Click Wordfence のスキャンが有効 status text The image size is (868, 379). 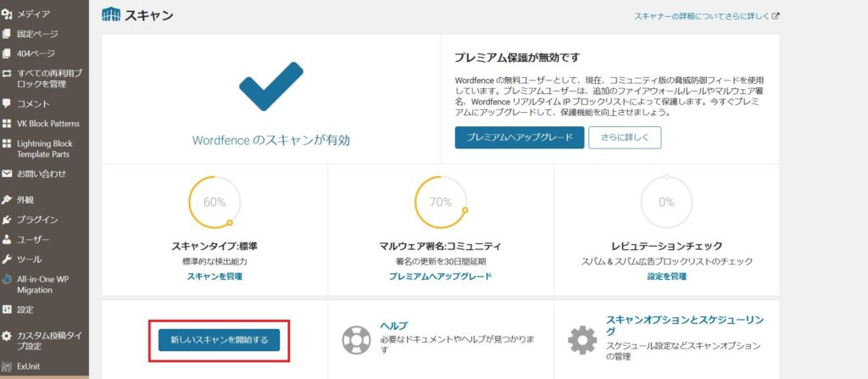270,140
